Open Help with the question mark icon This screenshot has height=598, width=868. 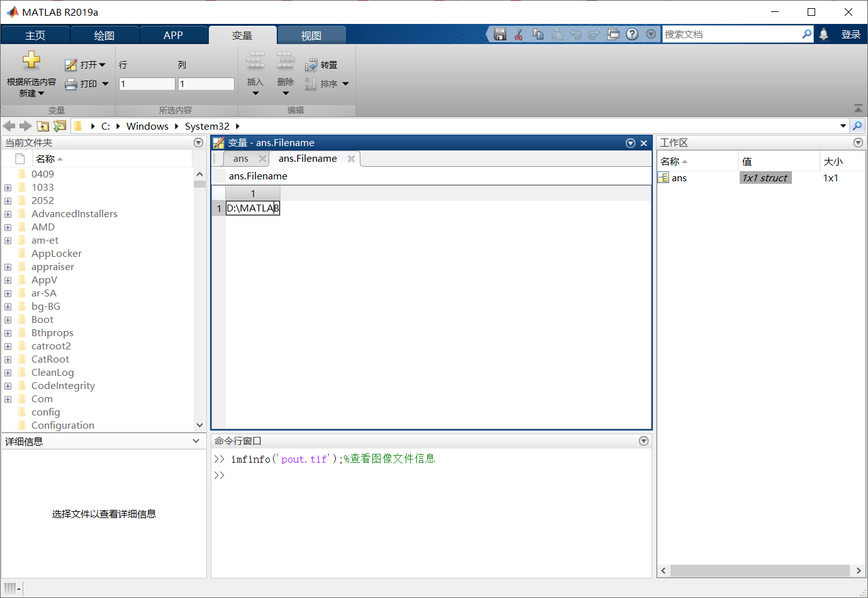pyautogui.click(x=632, y=34)
